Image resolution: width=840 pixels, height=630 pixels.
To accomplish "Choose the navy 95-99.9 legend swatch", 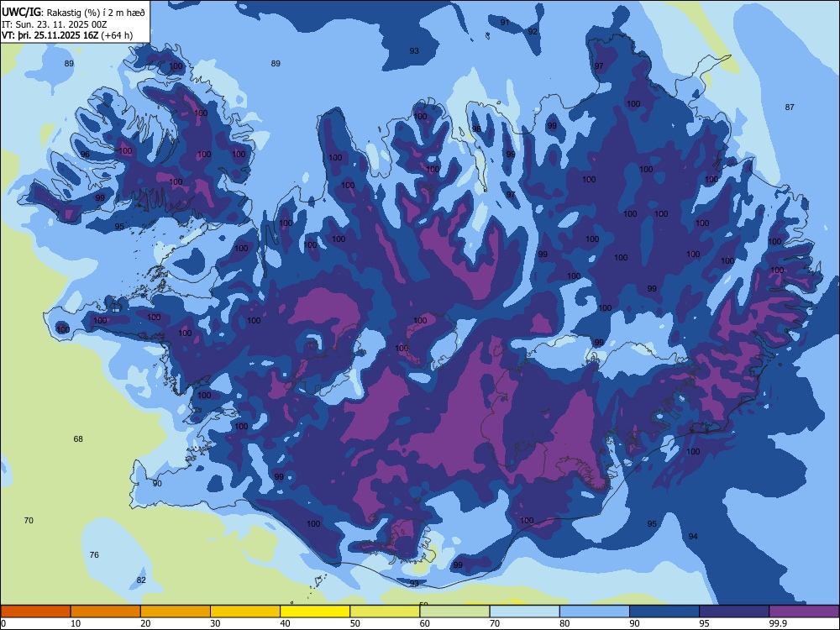I will click(734, 612).
